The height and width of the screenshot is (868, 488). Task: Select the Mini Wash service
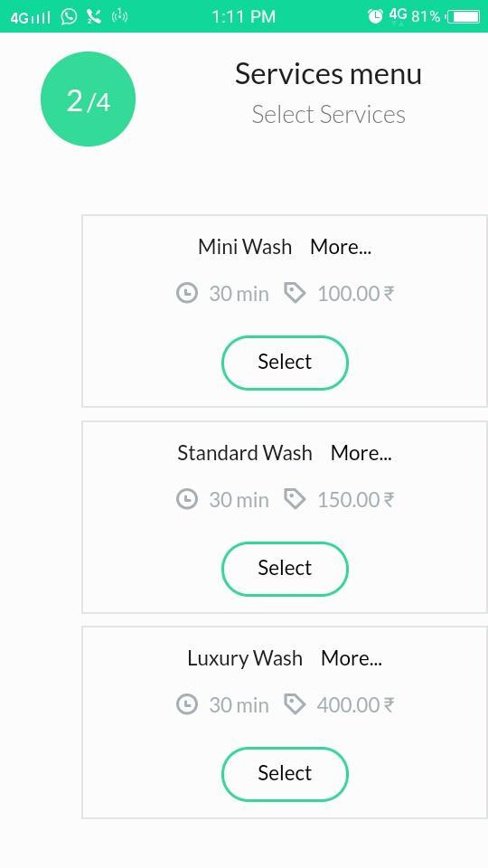[x=285, y=363]
